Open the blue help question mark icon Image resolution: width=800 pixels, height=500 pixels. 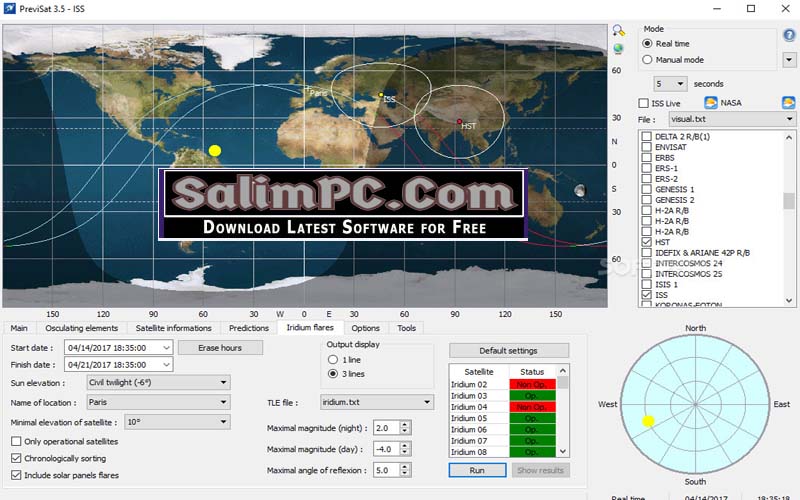pyautogui.click(x=789, y=35)
